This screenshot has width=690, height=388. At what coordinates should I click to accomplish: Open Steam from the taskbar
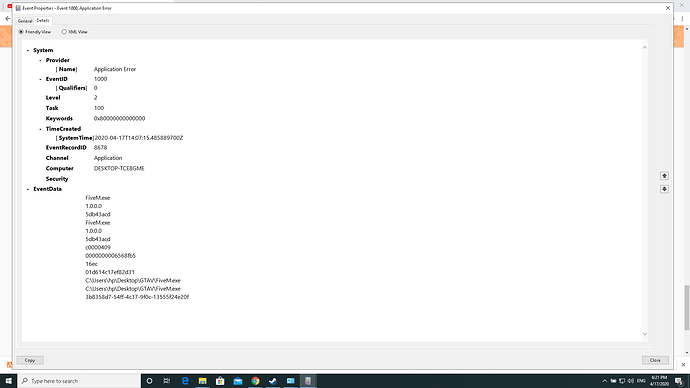tap(273, 381)
